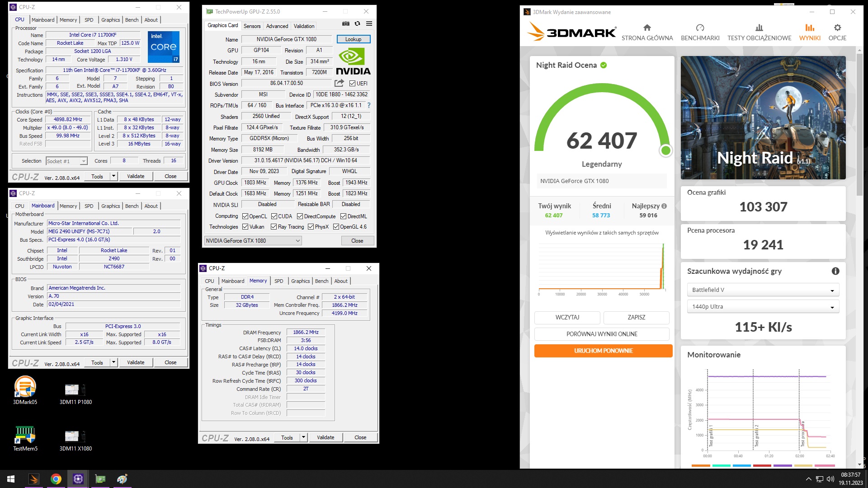Go to Strona Główna home icon in 3DMark

pyautogui.click(x=647, y=33)
